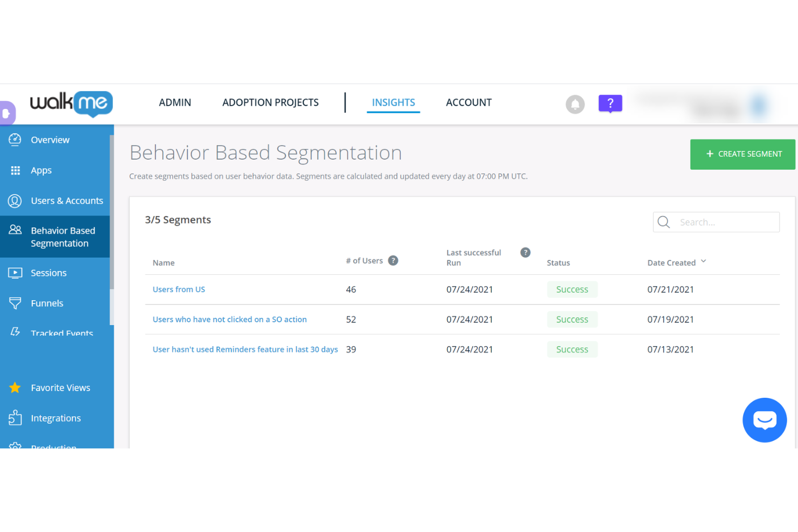The width and height of the screenshot is (798, 532).
Task: Select the INSIGHTS tab
Action: (x=394, y=102)
